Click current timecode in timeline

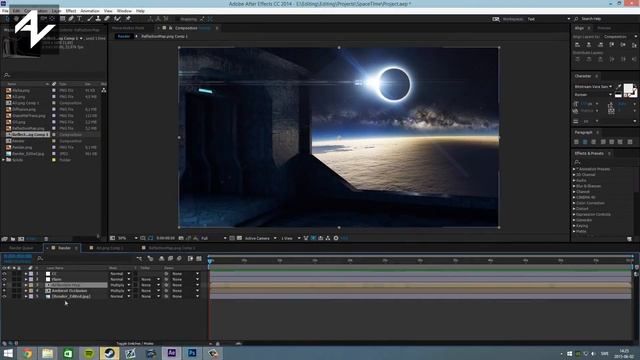click(x=18, y=256)
